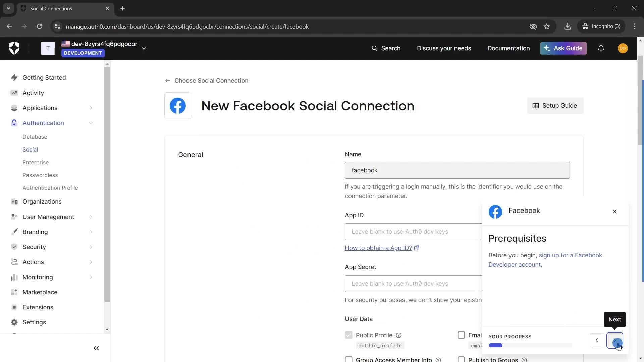Open the user avatar menu
The width and height of the screenshot is (644, 362).
(623, 48)
